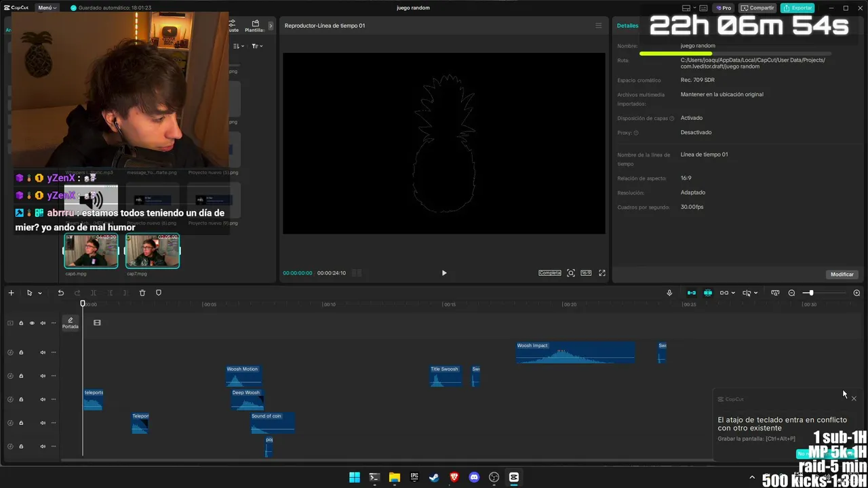Open the pointer tool mode dropdown arrow

tap(40, 293)
